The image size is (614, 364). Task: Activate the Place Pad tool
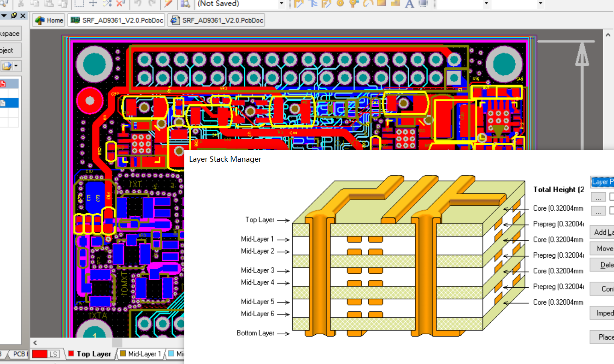[x=340, y=4]
